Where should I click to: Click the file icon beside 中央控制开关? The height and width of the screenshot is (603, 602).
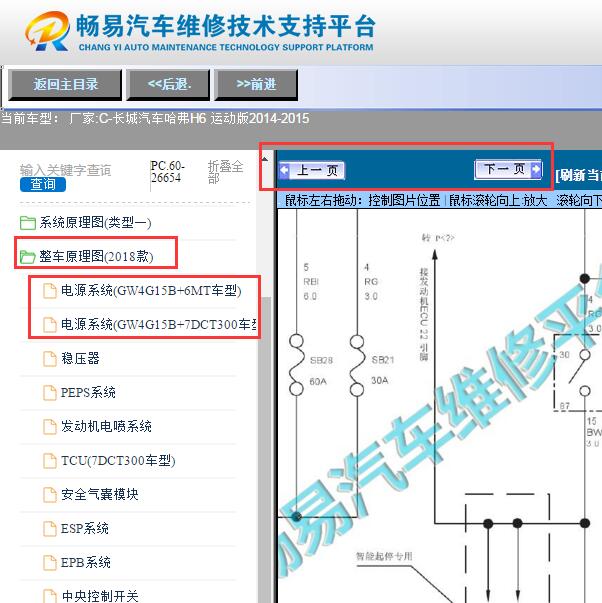tap(50, 596)
